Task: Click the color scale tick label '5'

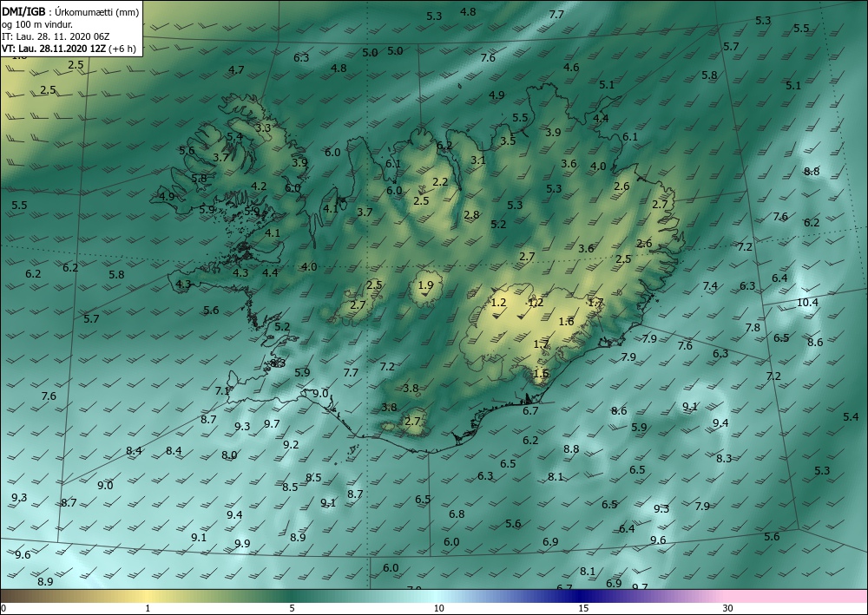Action: 292,608
